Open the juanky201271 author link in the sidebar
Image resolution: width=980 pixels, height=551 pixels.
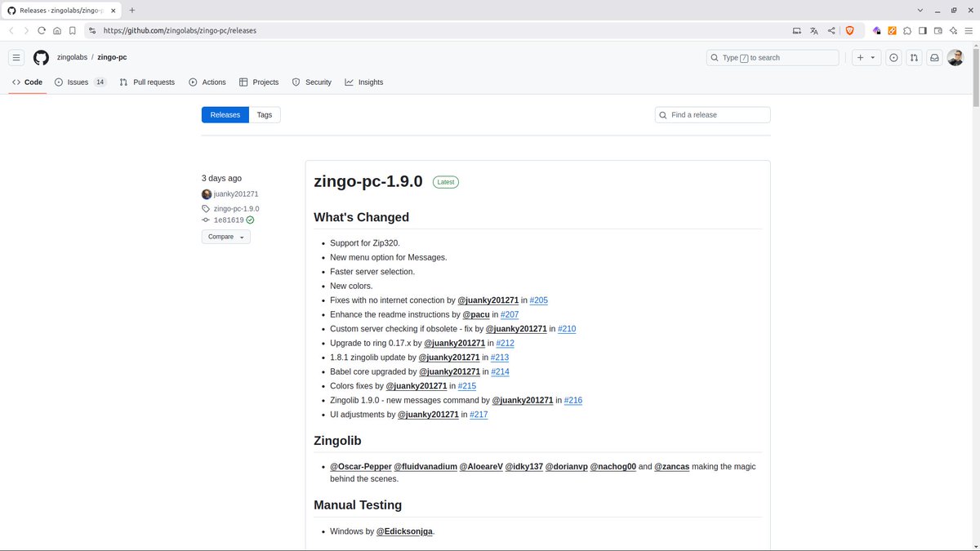point(236,194)
